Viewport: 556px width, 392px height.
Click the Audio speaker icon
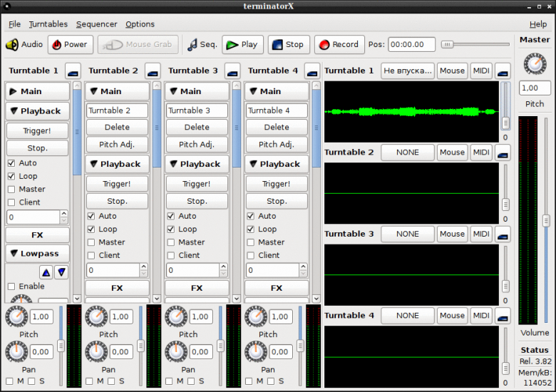12,45
